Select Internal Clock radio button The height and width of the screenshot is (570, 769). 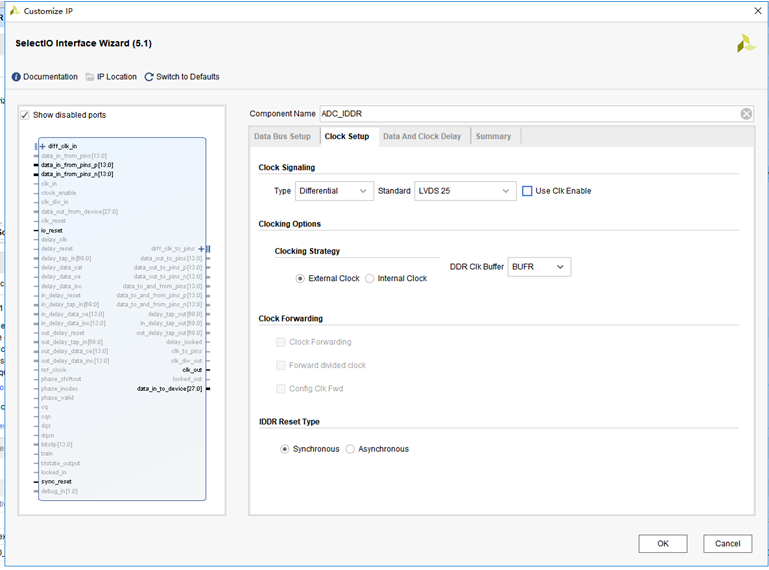click(370, 279)
